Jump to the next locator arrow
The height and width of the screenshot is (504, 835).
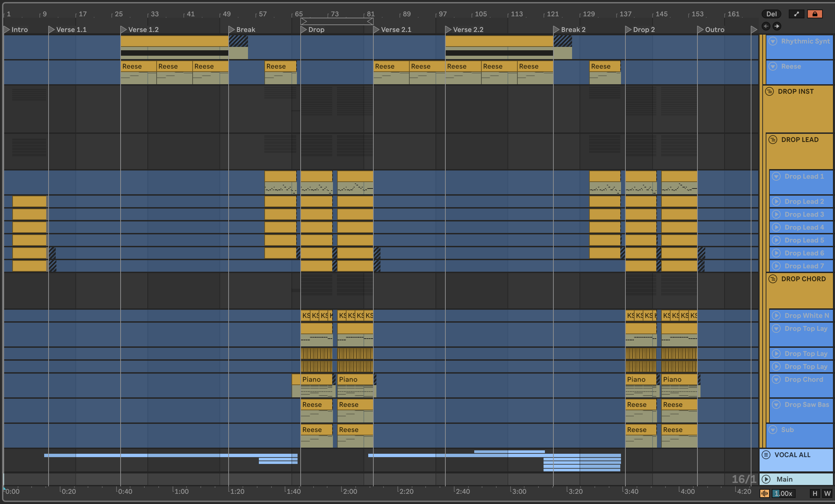pos(777,26)
